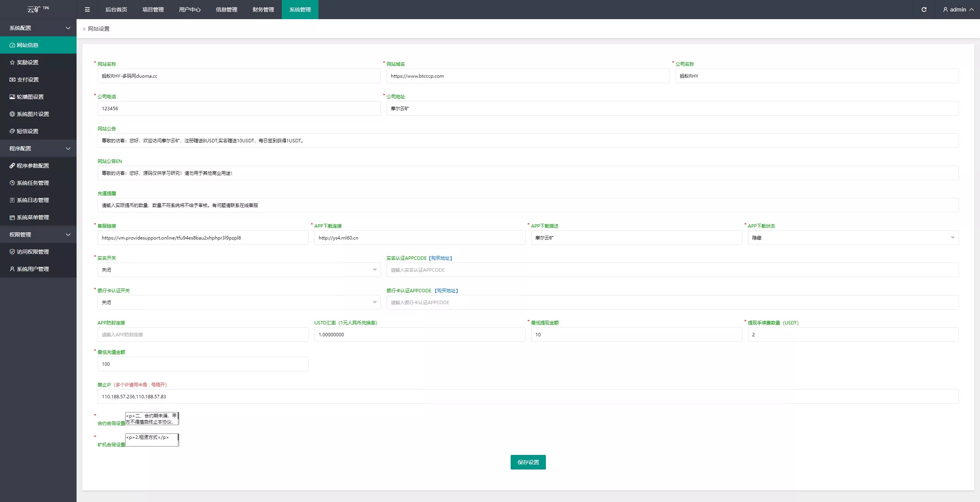Open 系统任务管理 clock icon item

(x=33, y=183)
